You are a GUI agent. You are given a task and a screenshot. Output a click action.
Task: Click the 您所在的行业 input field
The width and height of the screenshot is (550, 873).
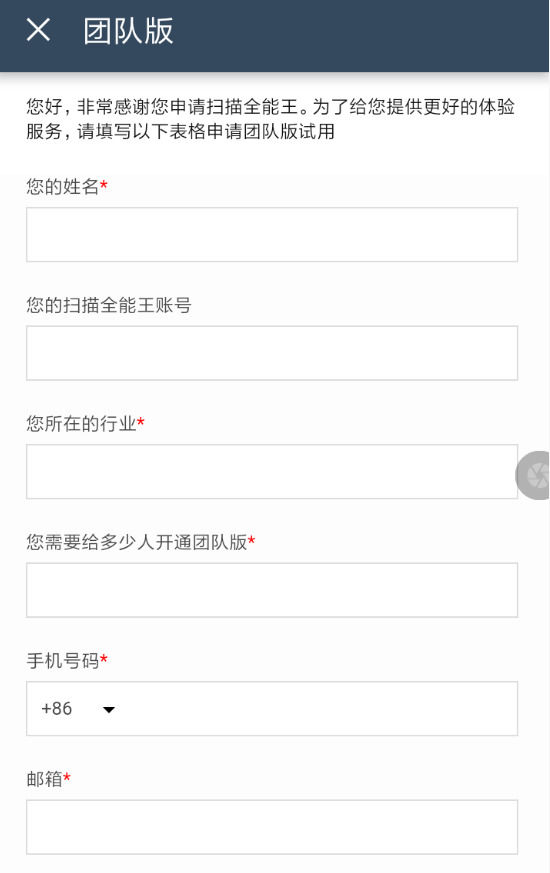tap(272, 472)
